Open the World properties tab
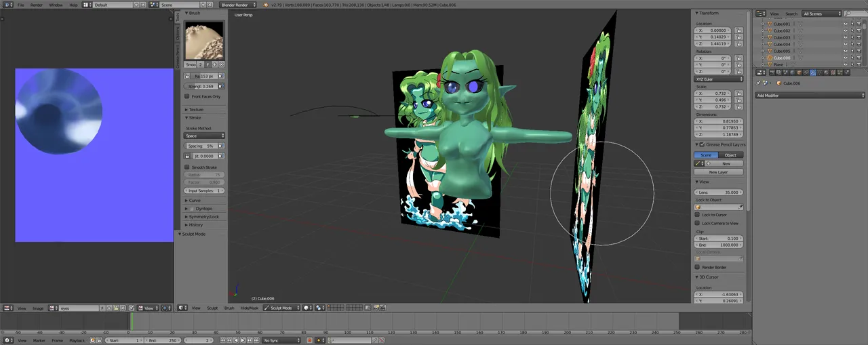 (x=792, y=73)
